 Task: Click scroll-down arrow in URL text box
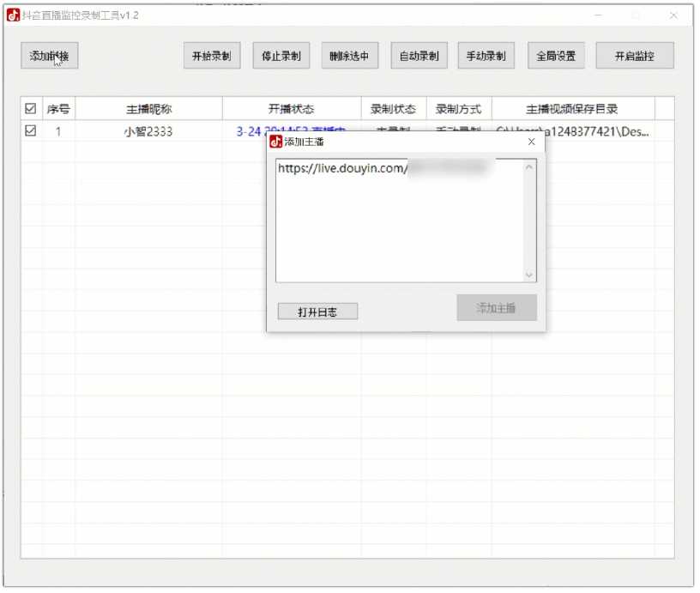tap(529, 275)
